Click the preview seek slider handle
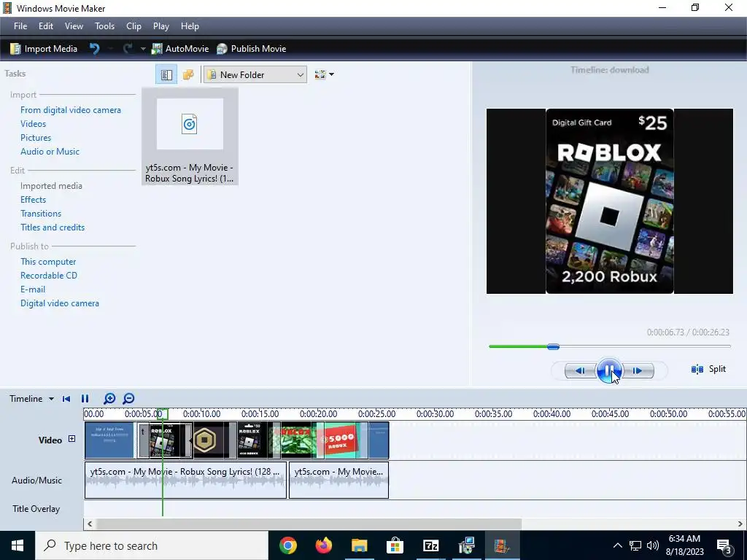The image size is (747, 560). click(553, 346)
